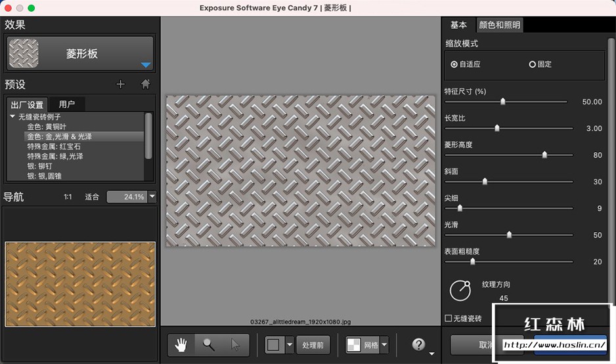Adjust the 菱形高度 slider handle
Image resolution: width=616 pixels, height=364 pixels.
point(544,155)
